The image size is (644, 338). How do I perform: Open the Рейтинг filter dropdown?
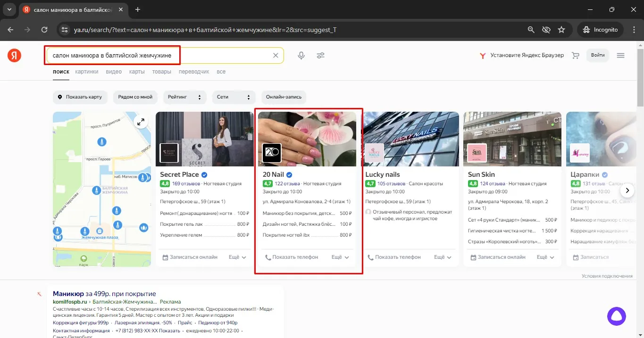(185, 97)
